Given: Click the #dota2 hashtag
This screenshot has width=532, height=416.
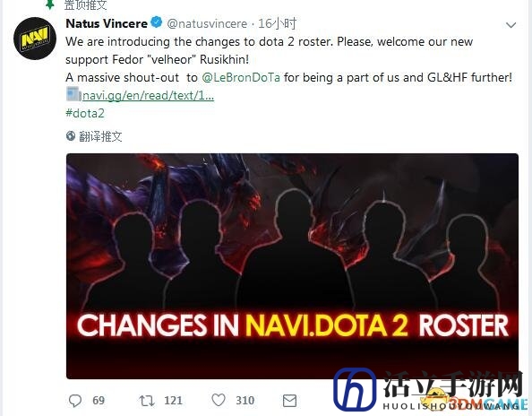Looking at the screenshot, I should tap(85, 113).
